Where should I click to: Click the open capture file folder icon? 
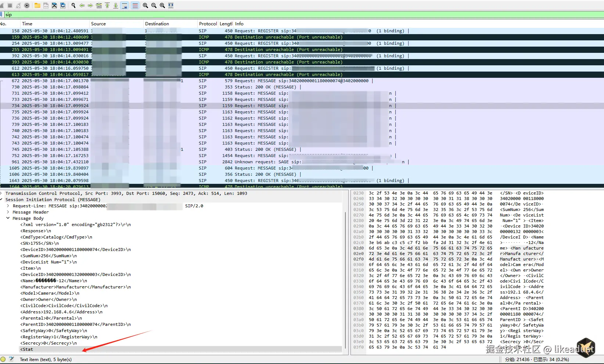[37, 6]
